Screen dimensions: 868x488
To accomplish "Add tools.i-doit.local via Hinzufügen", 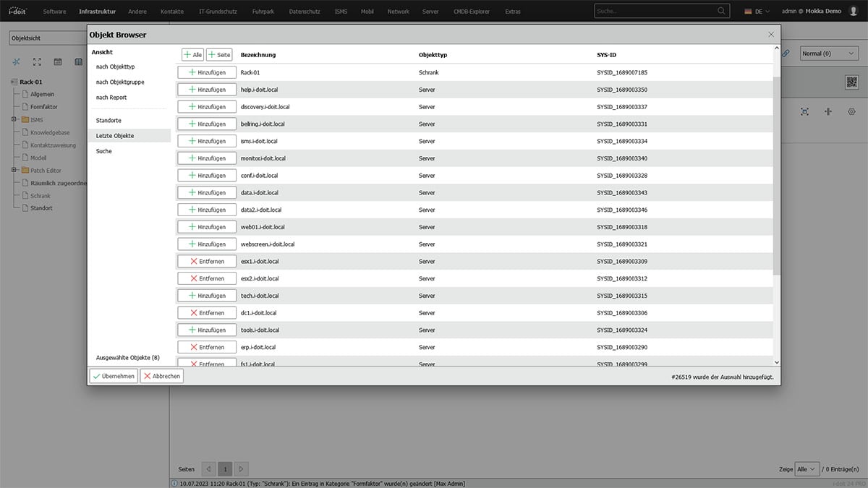I will [x=207, y=330].
